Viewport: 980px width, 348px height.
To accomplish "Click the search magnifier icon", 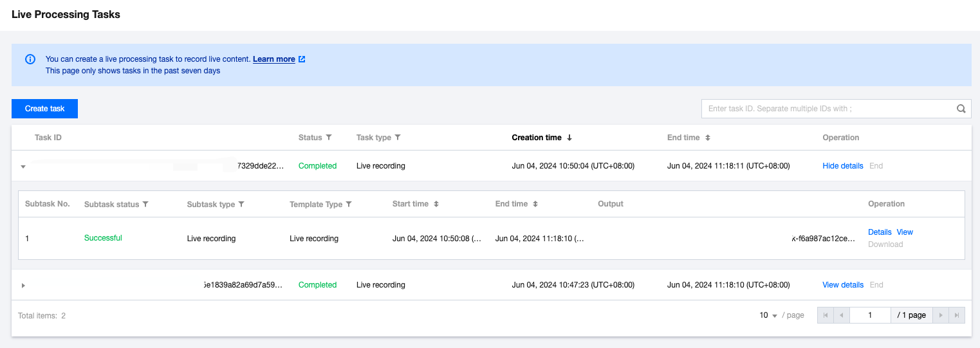I will click(x=961, y=109).
